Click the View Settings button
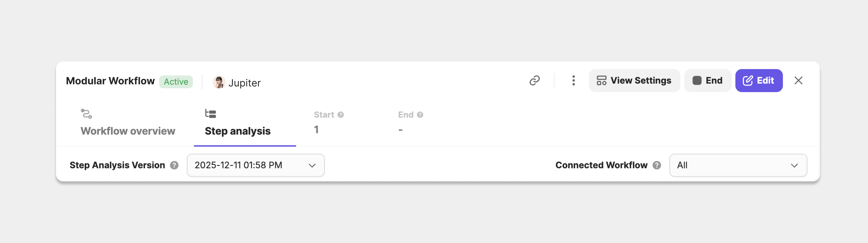Image resolution: width=868 pixels, height=243 pixels. (x=634, y=80)
